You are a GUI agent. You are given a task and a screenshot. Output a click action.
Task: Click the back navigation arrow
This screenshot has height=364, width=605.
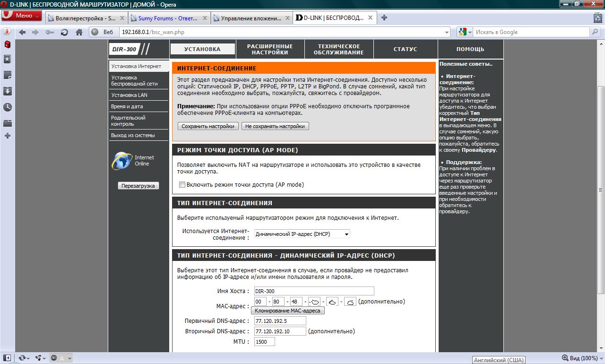click(22, 32)
